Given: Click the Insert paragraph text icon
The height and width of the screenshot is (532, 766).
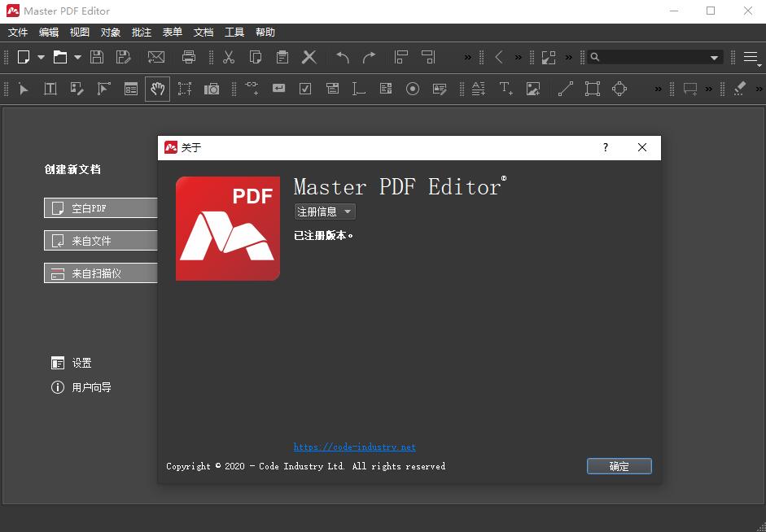Looking at the screenshot, I should pos(479,89).
